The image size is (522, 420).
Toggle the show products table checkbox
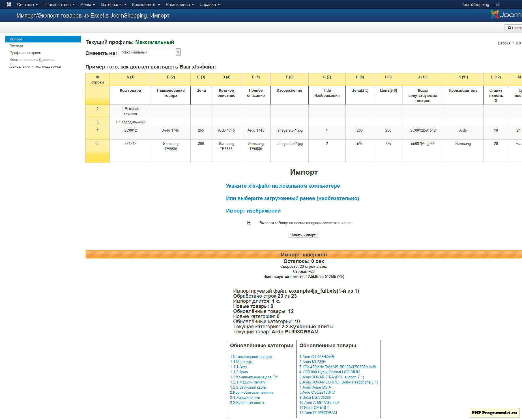click(249, 223)
